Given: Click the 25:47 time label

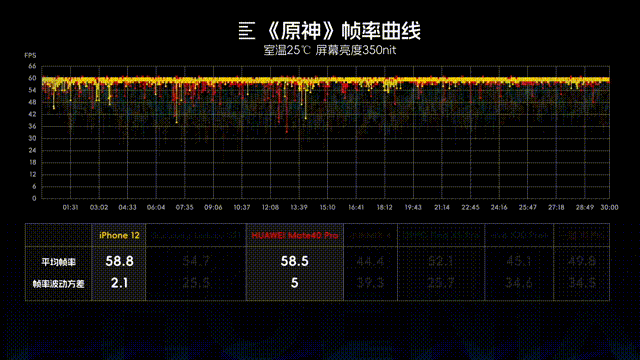Looking at the screenshot, I should tap(527, 207).
